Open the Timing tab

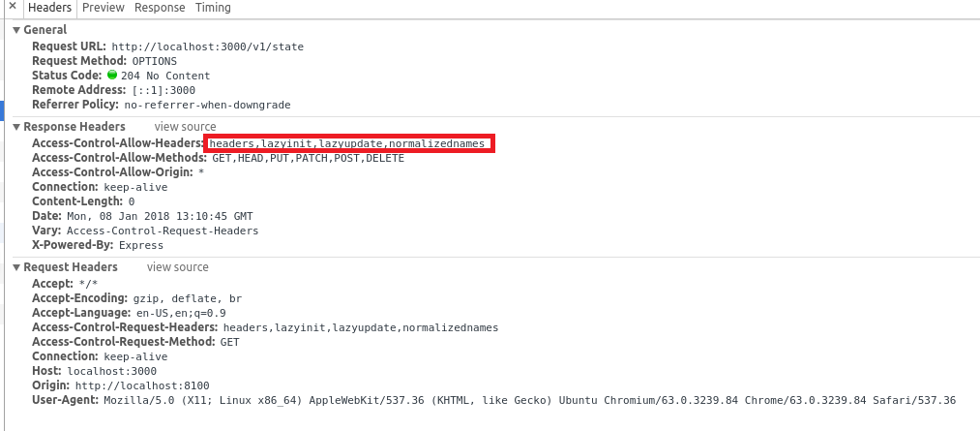pos(213,8)
